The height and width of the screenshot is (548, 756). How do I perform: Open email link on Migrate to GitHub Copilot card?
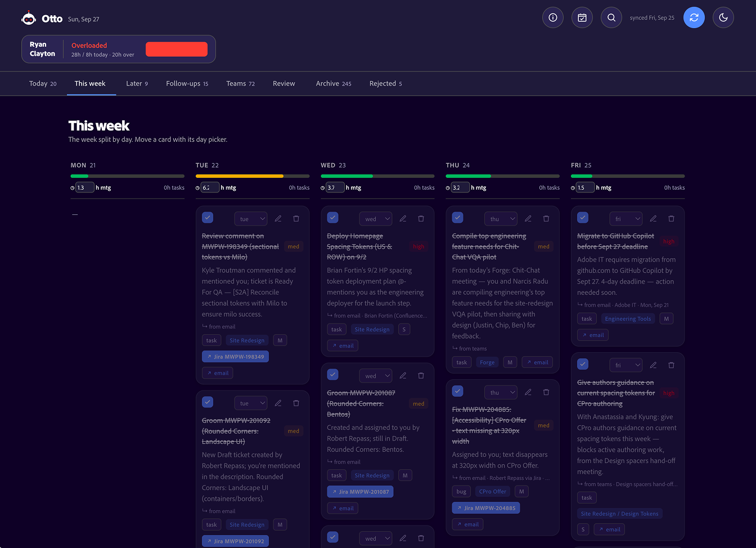[x=593, y=335]
